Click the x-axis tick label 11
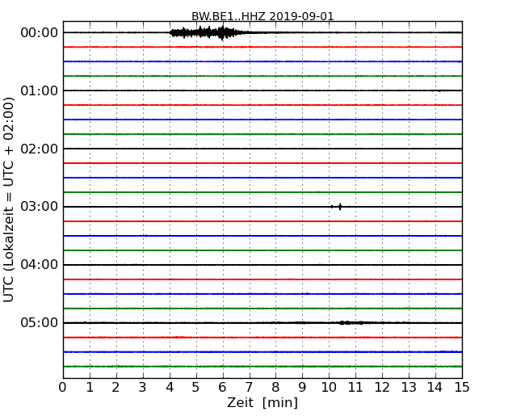The height and width of the screenshot is (420, 525). coord(355,387)
